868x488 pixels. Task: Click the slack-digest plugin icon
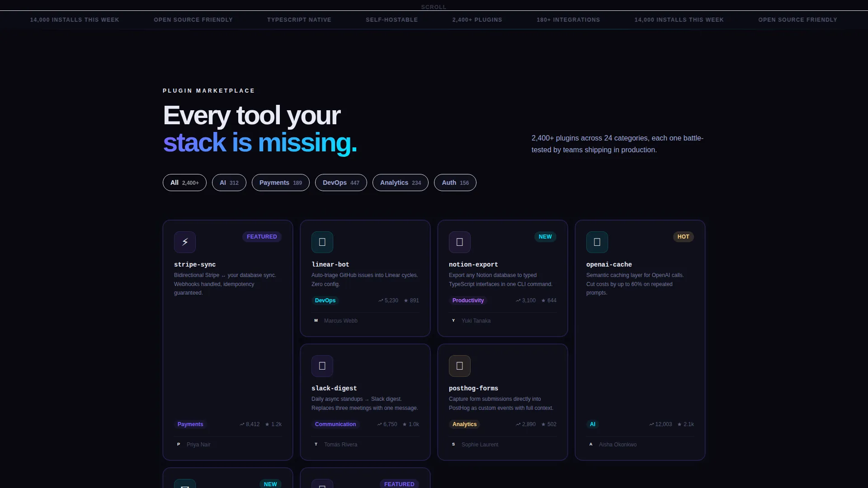pyautogui.click(x=322, y=366)
